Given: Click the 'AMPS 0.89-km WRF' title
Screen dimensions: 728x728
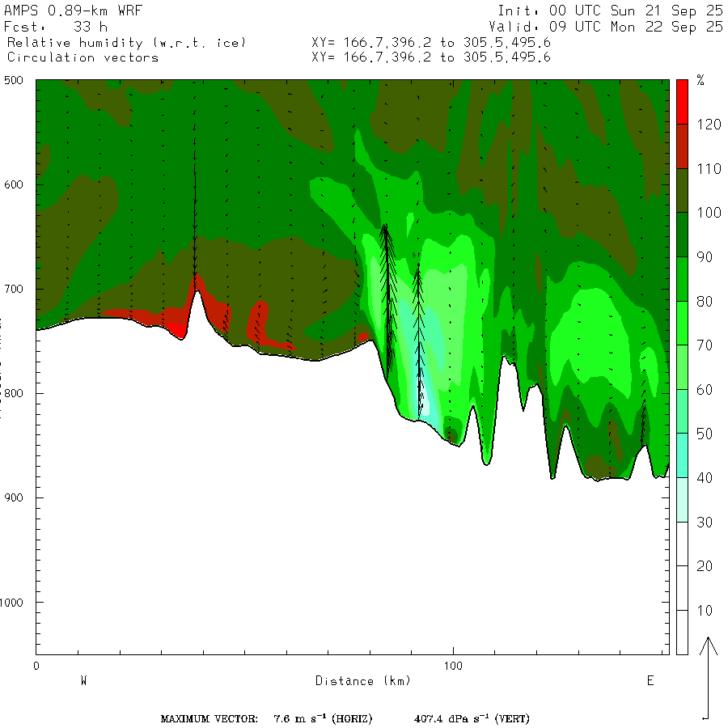Looking at the screenshot, I should coord(73,11).
